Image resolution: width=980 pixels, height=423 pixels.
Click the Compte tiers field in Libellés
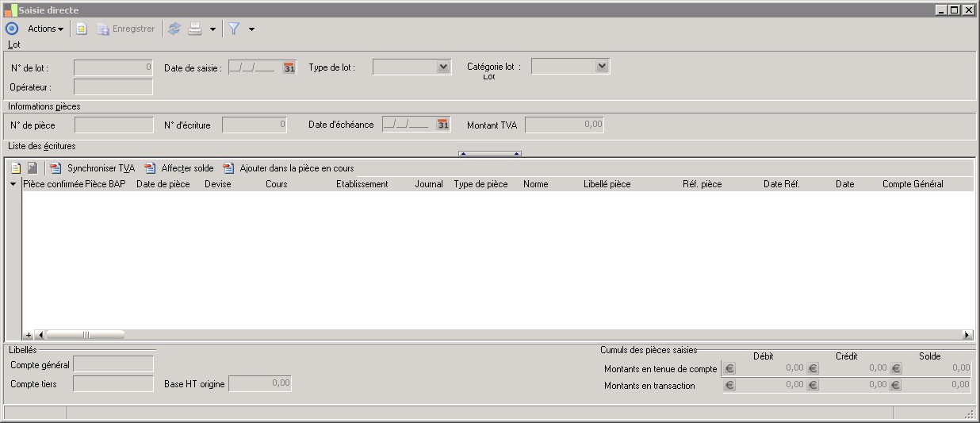[113, 384]
